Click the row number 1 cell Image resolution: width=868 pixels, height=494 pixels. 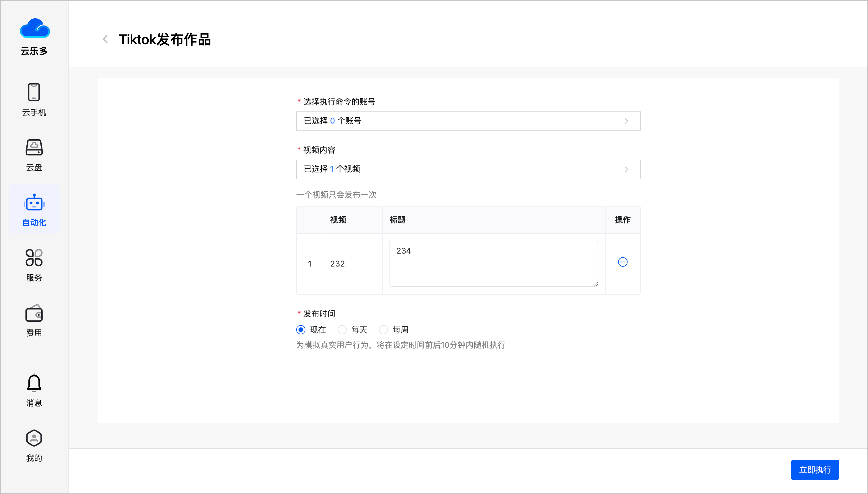(309, 264)
